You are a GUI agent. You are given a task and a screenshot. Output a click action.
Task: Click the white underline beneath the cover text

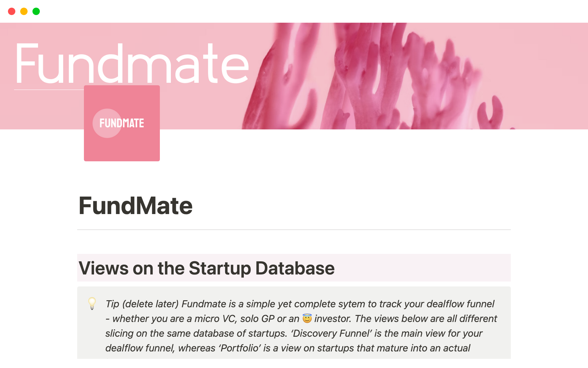click(x=48, y=90)
